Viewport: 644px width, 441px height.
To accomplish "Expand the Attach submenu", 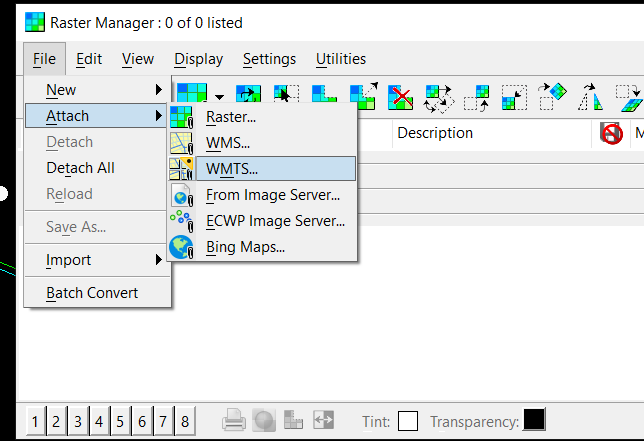I will [x=97, y=116].
